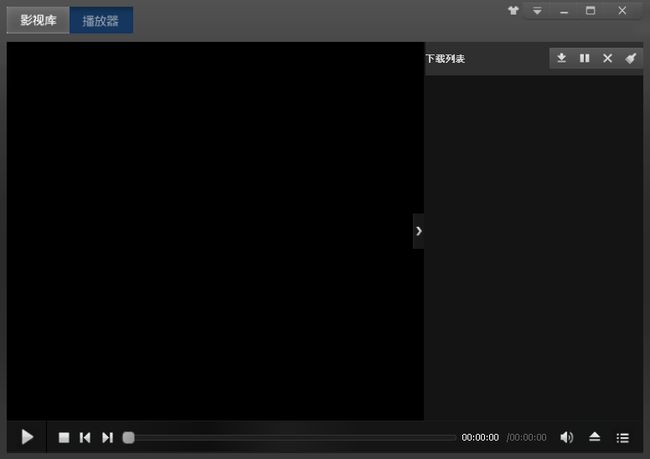
Task: Start download in 下载列表 toolbar
Action: pos(561,58)
